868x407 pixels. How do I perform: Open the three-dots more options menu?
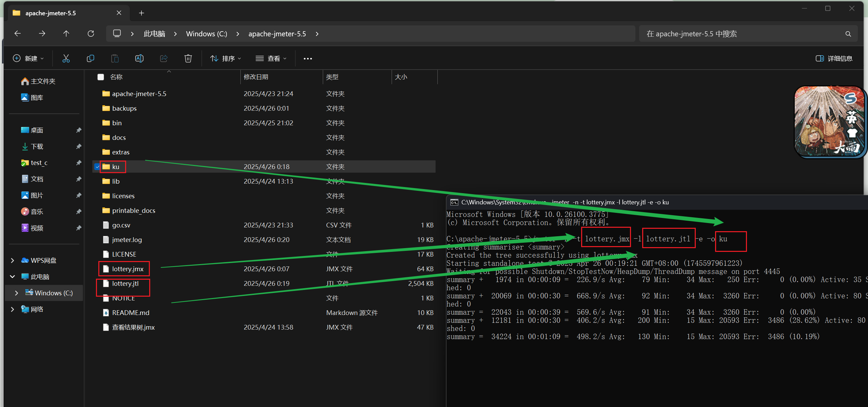(308, 58)
